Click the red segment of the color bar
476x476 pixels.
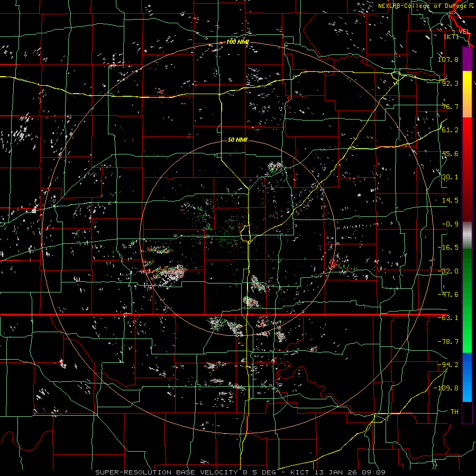coord(467,169)
